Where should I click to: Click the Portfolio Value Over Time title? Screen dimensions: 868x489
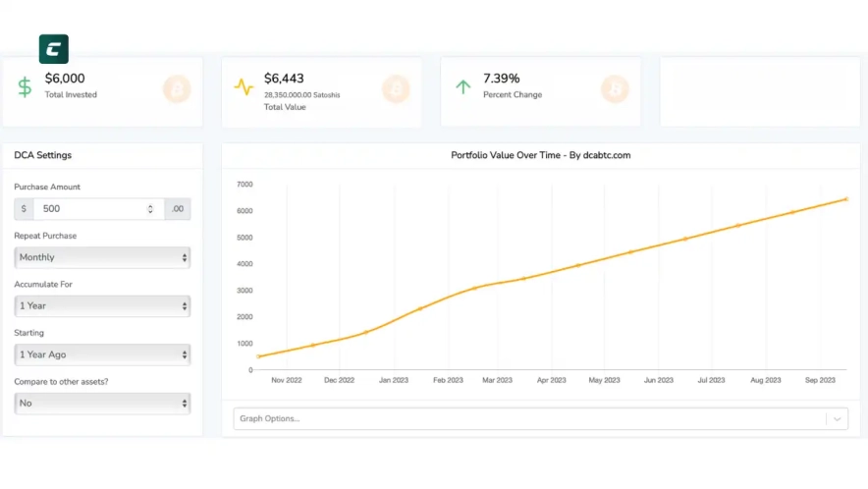point(540,155)
